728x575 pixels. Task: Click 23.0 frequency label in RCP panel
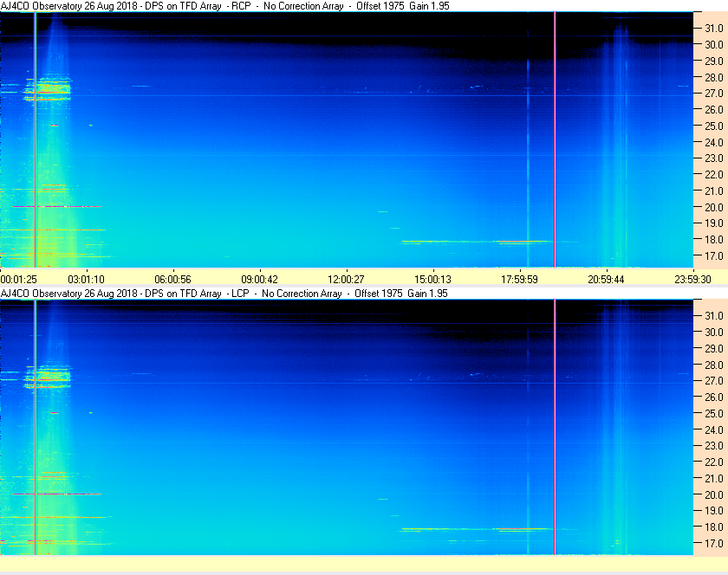(714, 158)
